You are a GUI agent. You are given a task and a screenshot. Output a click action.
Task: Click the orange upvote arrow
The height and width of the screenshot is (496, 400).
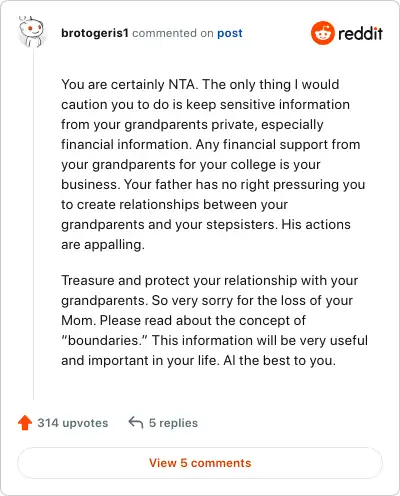point(25,423)
